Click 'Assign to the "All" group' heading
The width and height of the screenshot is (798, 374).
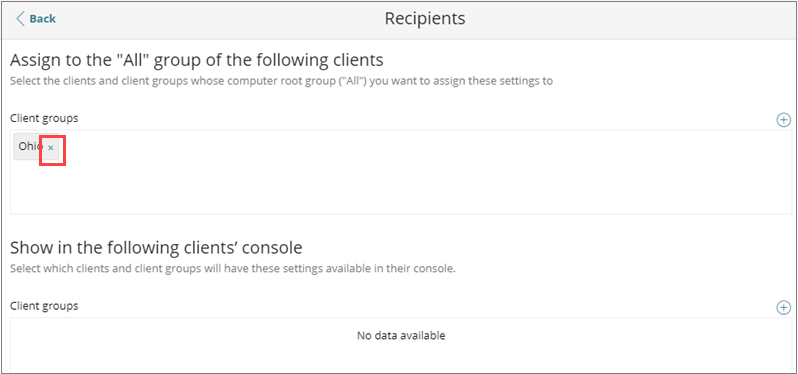196,60
